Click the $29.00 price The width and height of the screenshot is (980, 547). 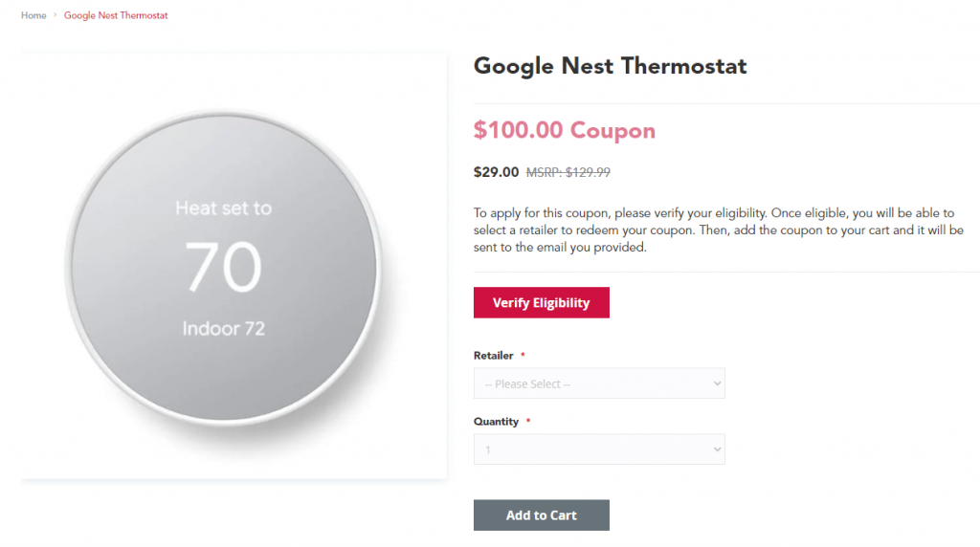496,173
